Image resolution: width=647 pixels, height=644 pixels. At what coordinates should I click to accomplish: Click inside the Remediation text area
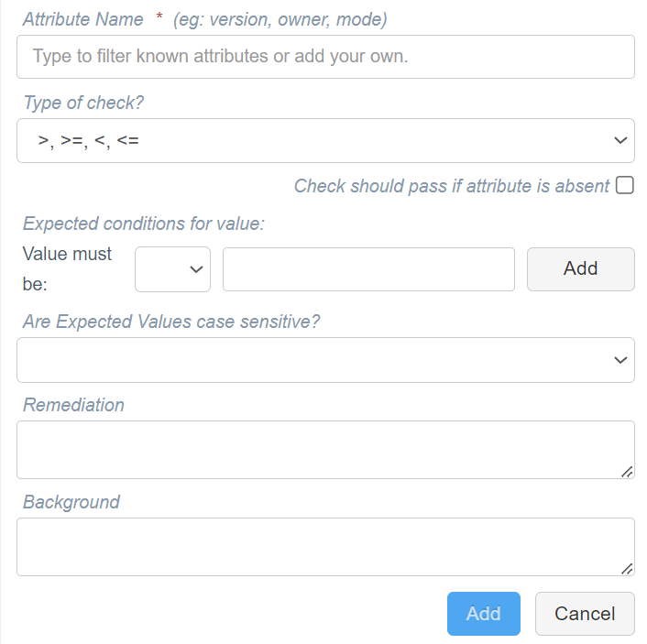click(325, 450)
